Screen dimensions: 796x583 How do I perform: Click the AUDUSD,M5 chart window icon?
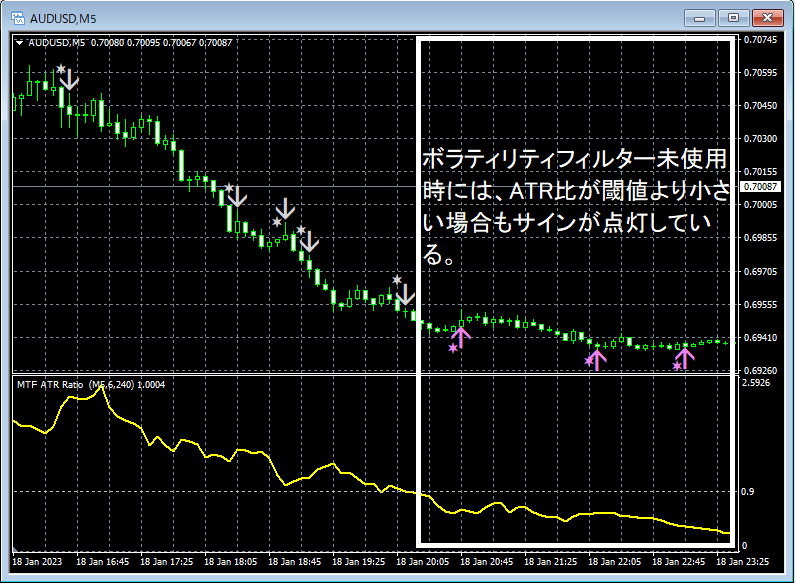click(18, 18)
